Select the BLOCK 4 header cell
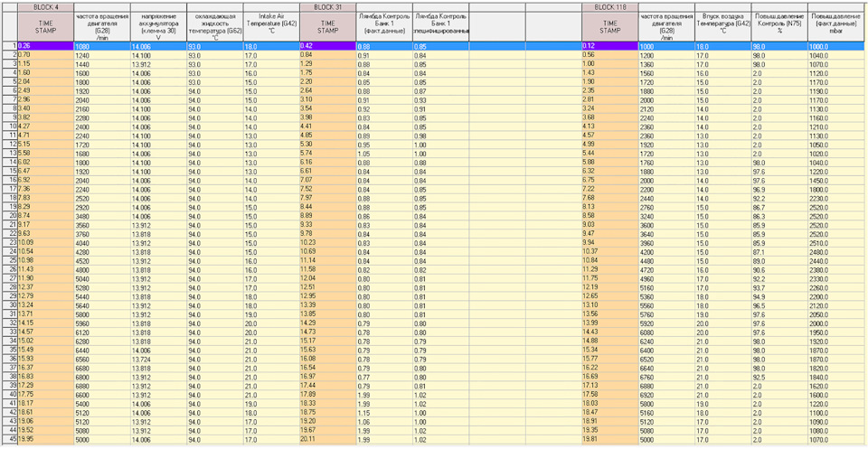Image resolution: width=868 pixels, height=449 pixels. coord(46,8)
